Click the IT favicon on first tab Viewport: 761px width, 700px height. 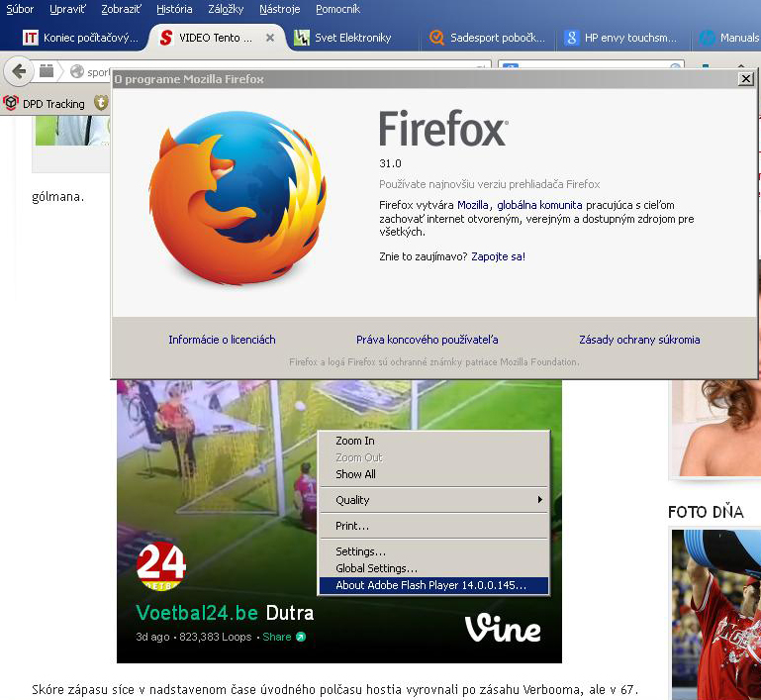pos(31,38)
